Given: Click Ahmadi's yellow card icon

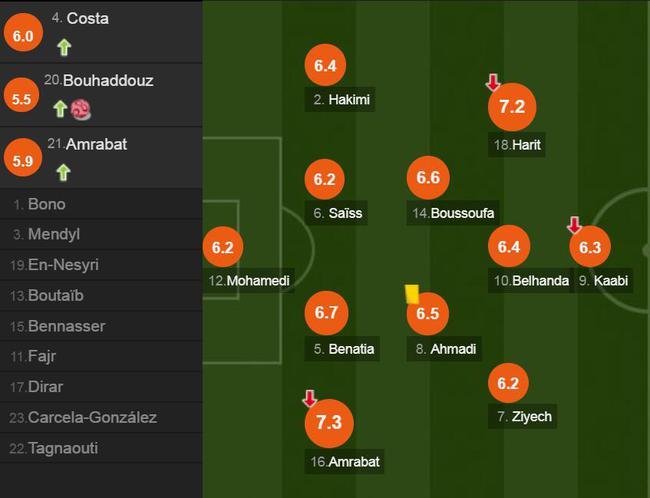Looking at the screenshot, I should [412, 294].
